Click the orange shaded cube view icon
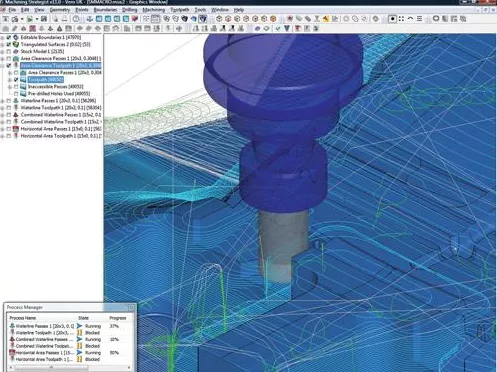The height and width of the screenshot is (372, 497). tap(273, 19)
